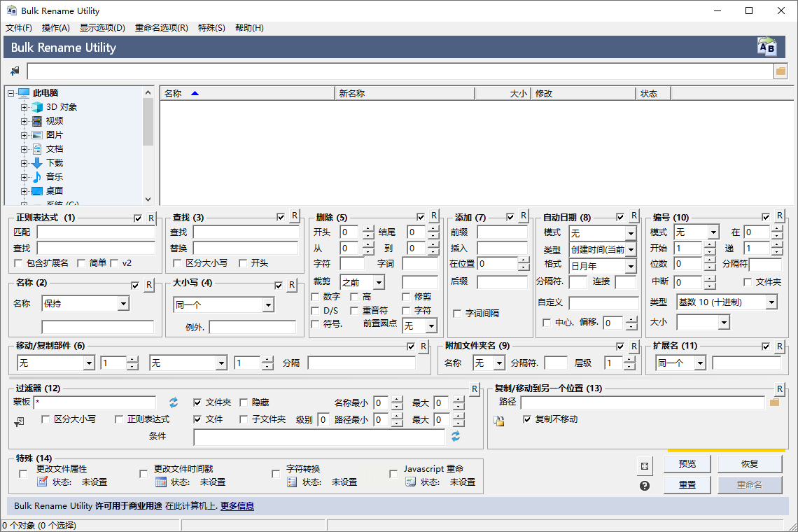Click the 预览 button
This screenshot has height=532, width=798.
tap(687, 464)
